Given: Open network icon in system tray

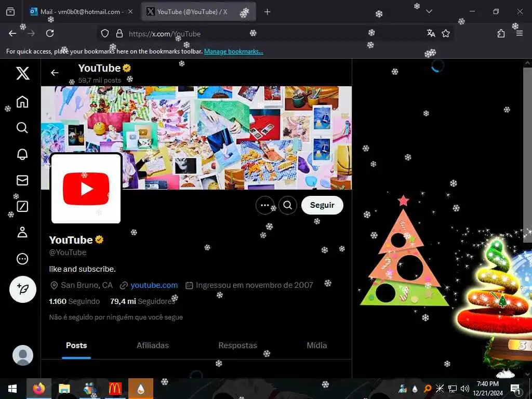Looking at the screenshot, I should pos(452,389).
